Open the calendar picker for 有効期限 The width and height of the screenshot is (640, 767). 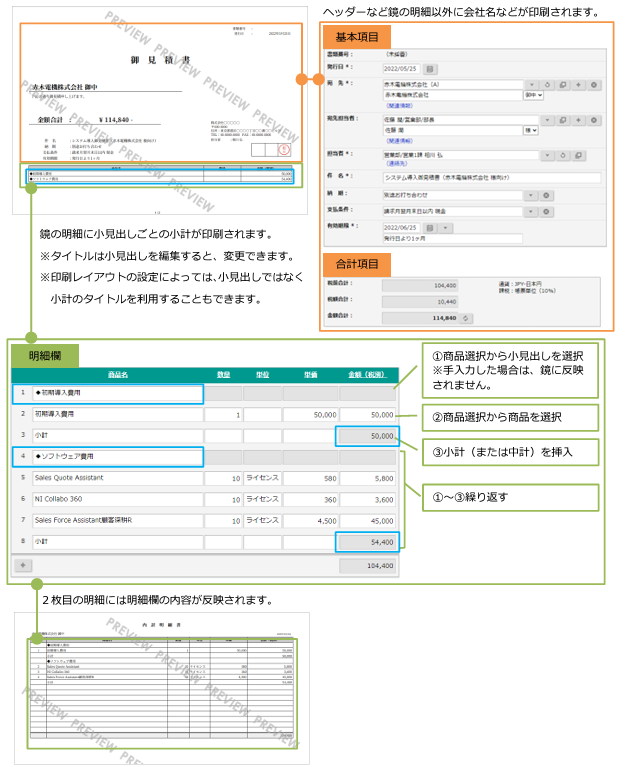(430, 228)
